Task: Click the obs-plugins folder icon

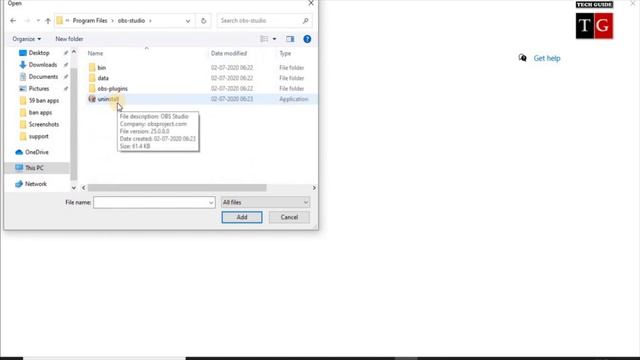Action: pyautogui.click(x=92, y=89)
